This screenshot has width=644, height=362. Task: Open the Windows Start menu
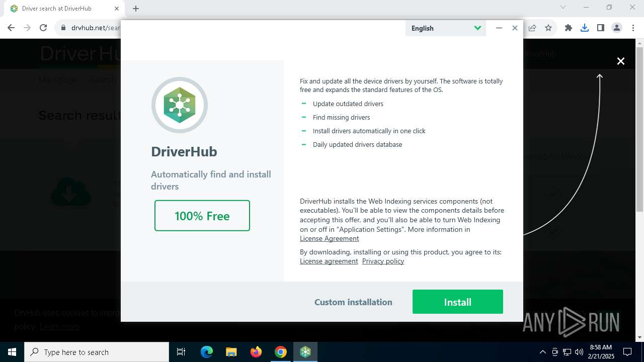point(12,352)
